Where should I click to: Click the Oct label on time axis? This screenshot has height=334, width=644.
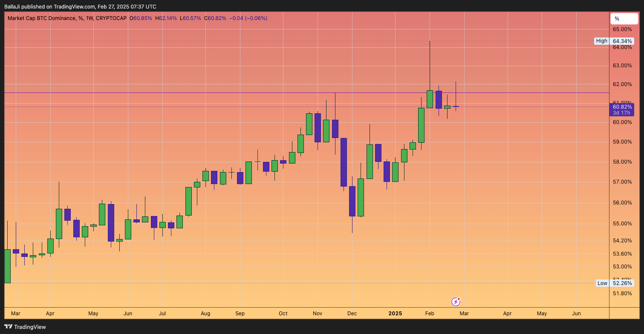coord(283,314)
